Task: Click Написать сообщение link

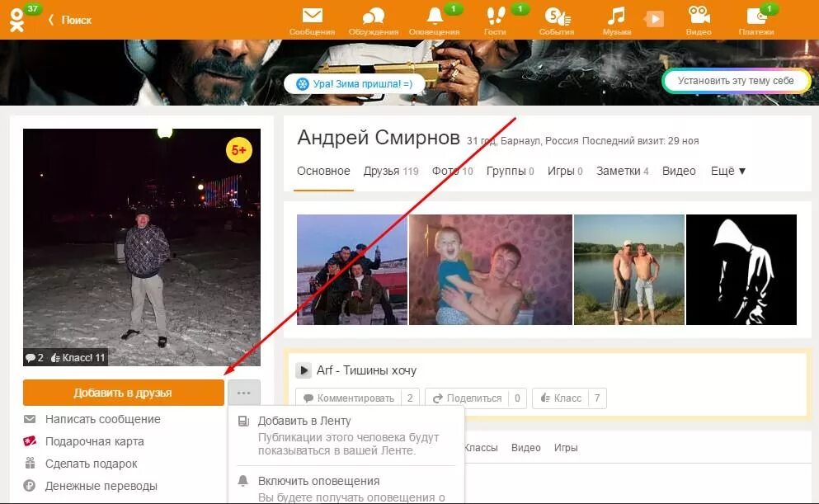Action: click(x=103, y=419)
